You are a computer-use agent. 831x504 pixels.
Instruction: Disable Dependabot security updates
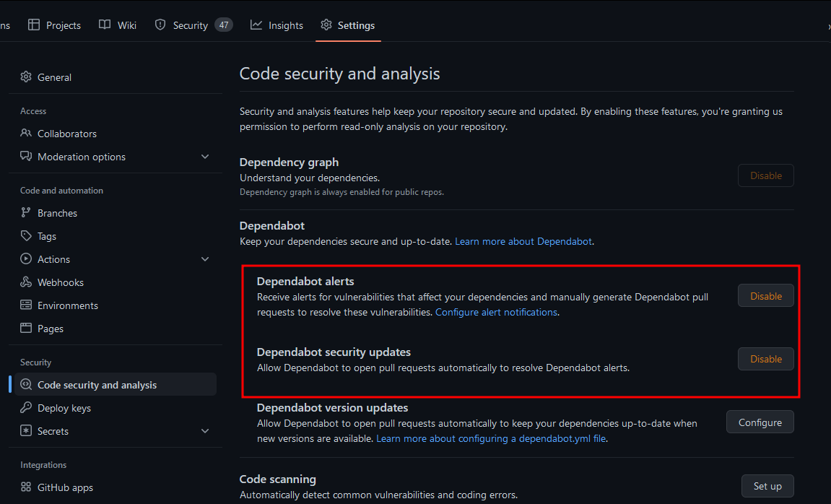[766, 359]
